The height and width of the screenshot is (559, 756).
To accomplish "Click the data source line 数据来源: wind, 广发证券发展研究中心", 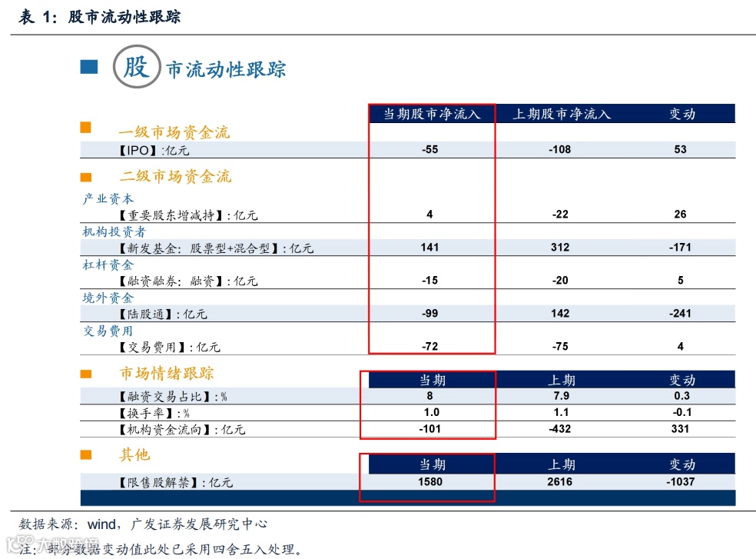I will [143, 524].
